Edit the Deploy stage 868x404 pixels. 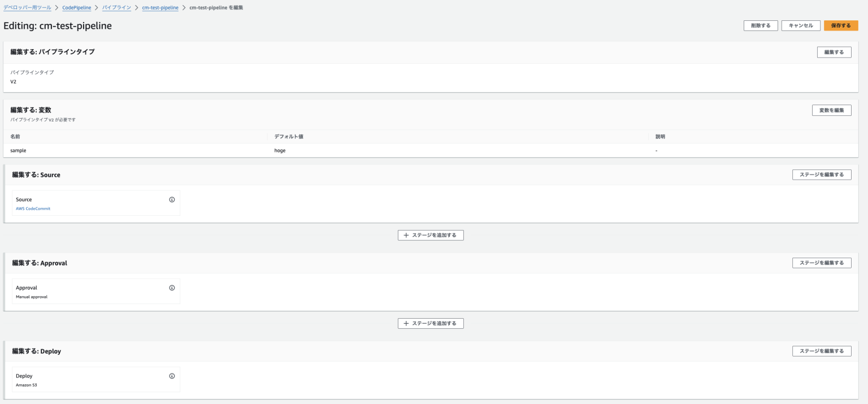(821, 350)
